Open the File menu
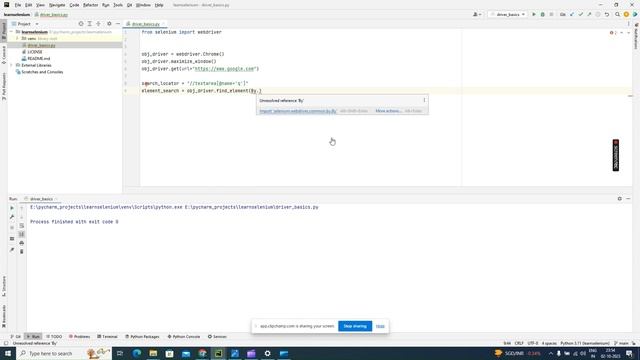640x360 pixels. point(18,5)
